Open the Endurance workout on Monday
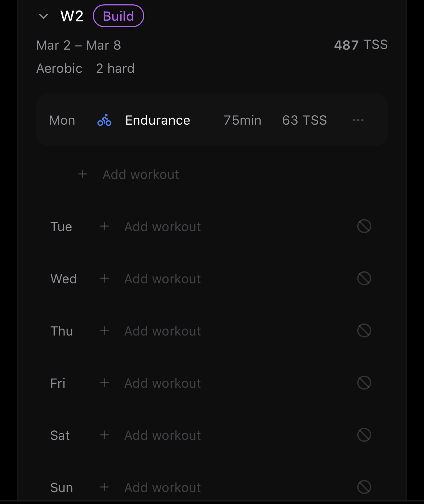This screenshot has height=504, width=424. tap(158, 120)
